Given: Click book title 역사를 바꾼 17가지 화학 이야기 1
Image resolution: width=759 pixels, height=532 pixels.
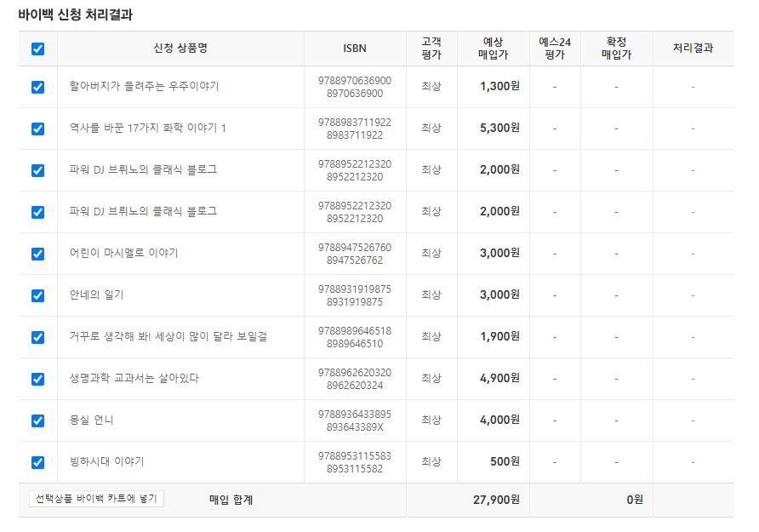Looking at the screenshot, I should click(148, 128).
